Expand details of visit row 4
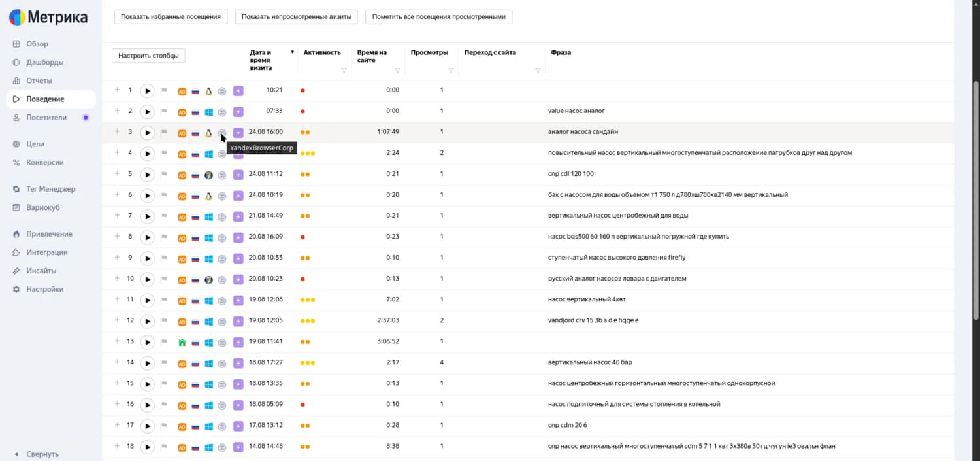This screenshot has width=980, height=461. pos(117,152)
